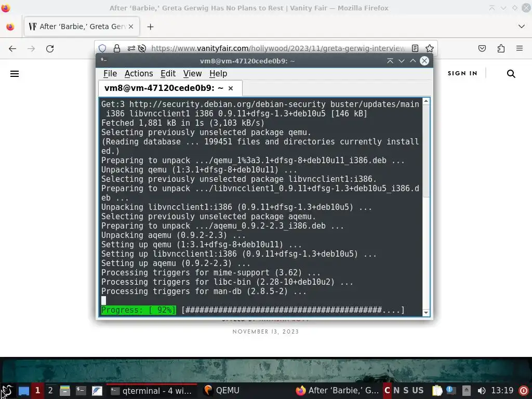Click the SIGN IN link
This screenshot has width=532, height=399.
[x=462, y=73]
